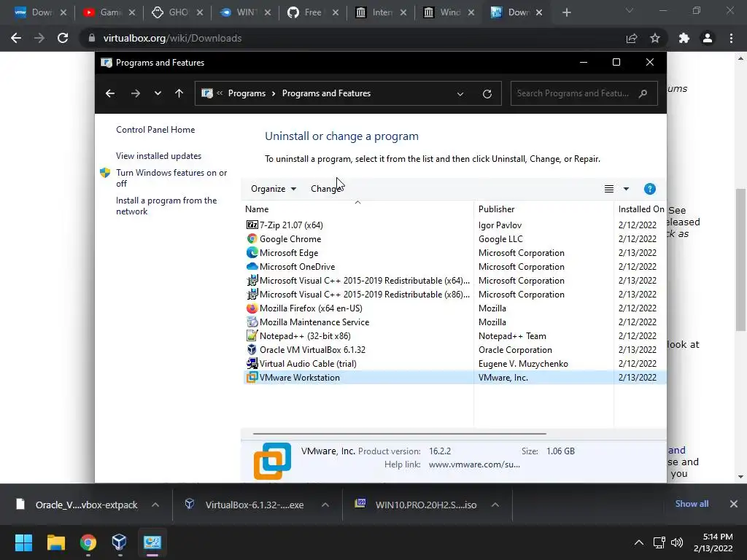Open the Chrome profile icon
Screen dimensions: 747x560
coord(708,38)
